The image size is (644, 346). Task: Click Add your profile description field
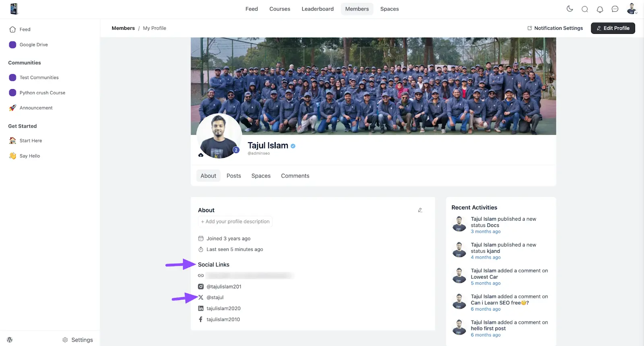coord(235,222)
